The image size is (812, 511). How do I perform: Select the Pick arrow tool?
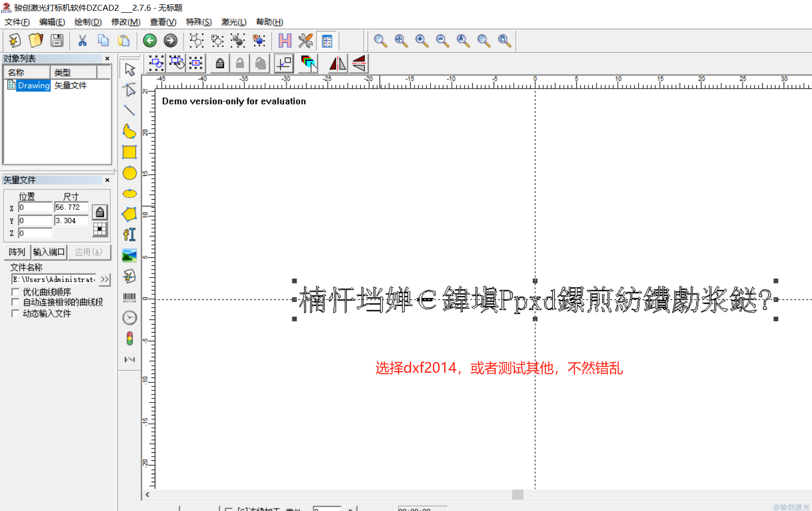(x=130, y=69)
